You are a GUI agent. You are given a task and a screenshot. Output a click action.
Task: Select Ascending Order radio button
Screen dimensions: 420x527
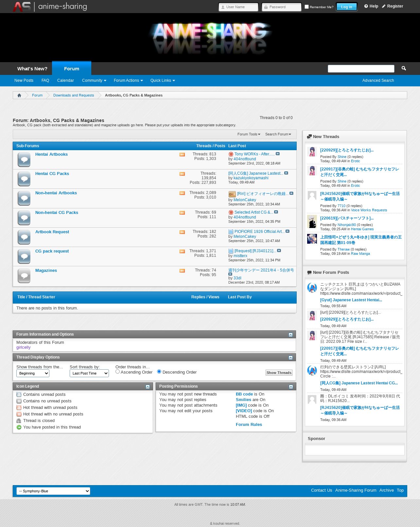coord(117,372)
